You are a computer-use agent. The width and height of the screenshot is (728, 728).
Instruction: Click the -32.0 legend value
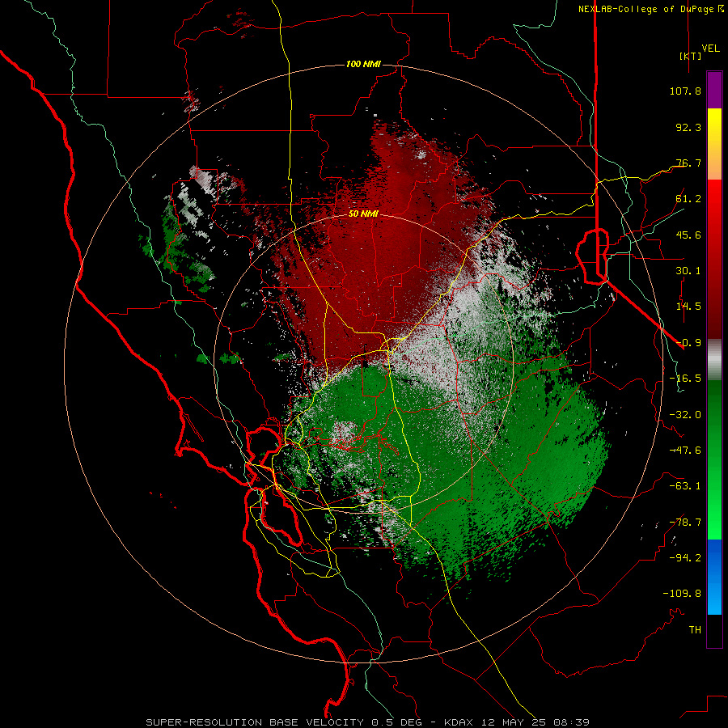[x=685, y=415]
